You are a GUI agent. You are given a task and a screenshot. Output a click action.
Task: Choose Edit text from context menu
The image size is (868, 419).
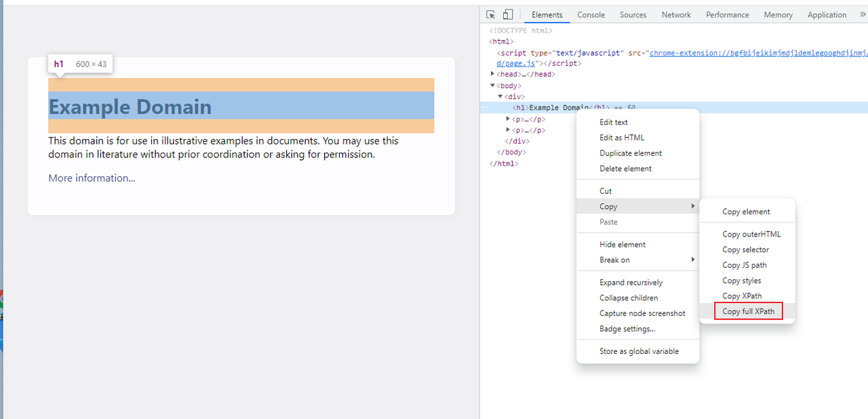click(637, 123)
